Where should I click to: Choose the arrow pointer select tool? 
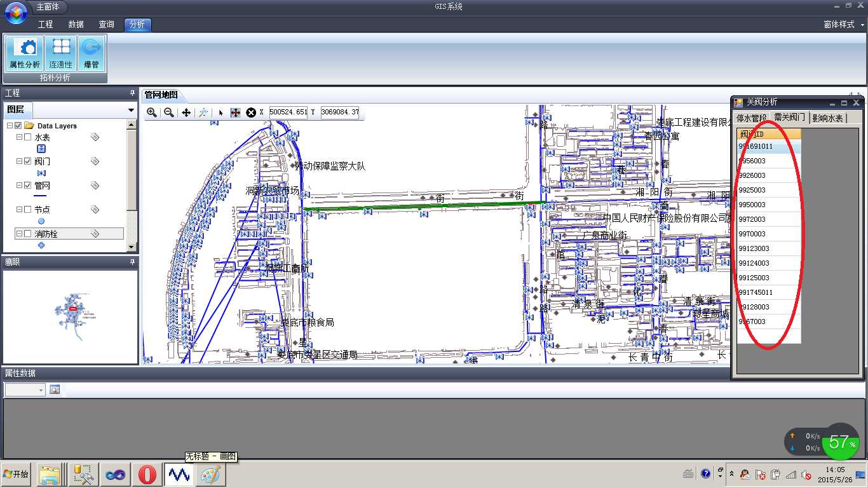[220, 112]
